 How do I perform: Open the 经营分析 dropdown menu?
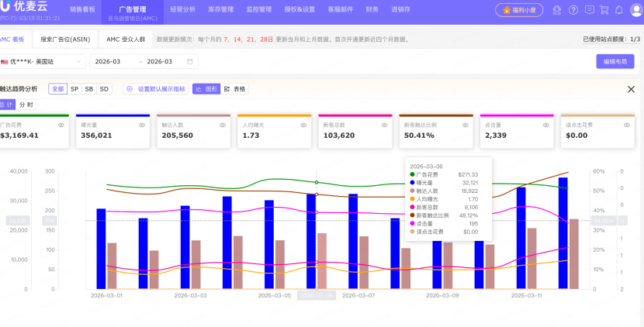[182, 10]
